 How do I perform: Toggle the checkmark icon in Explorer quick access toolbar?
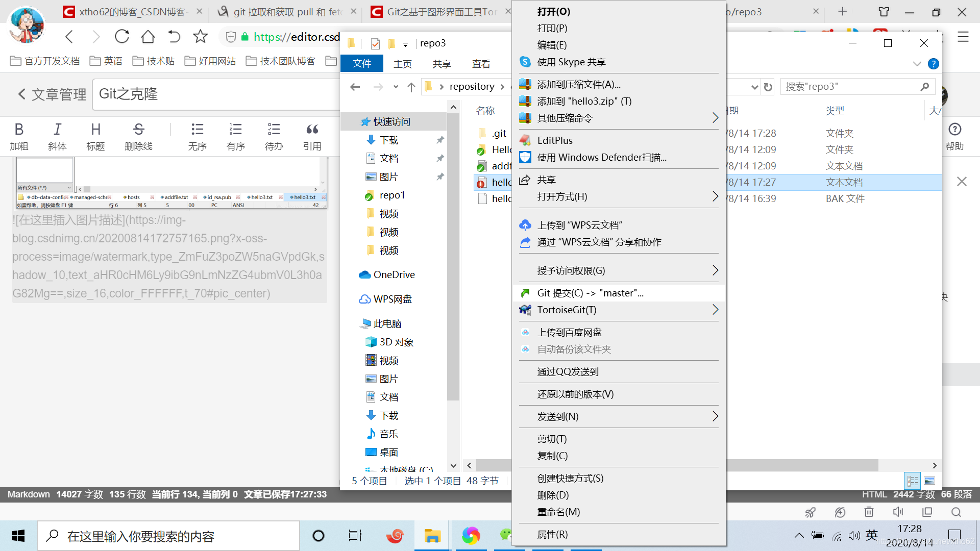click(x=375, y=44)
